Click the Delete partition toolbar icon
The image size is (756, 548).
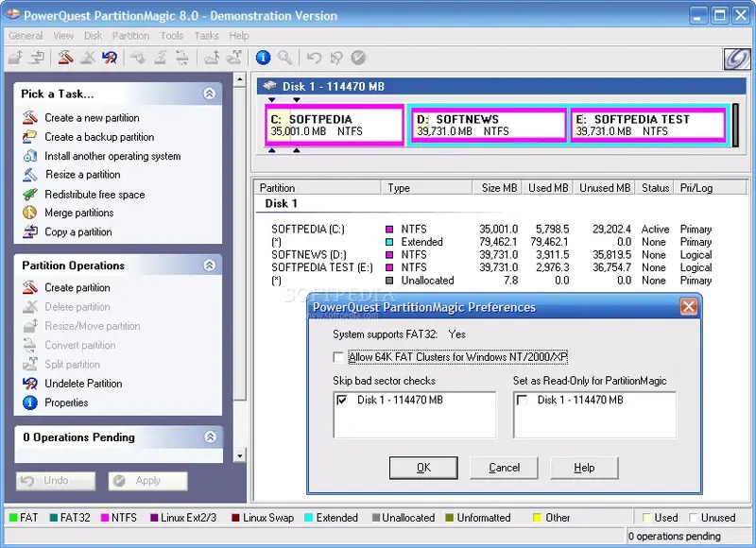coord(87,58)
